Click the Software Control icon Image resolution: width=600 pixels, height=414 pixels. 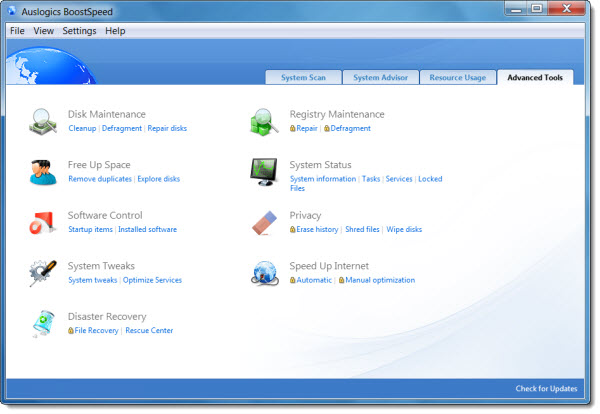pyautogui.click(x=42, y=223)
